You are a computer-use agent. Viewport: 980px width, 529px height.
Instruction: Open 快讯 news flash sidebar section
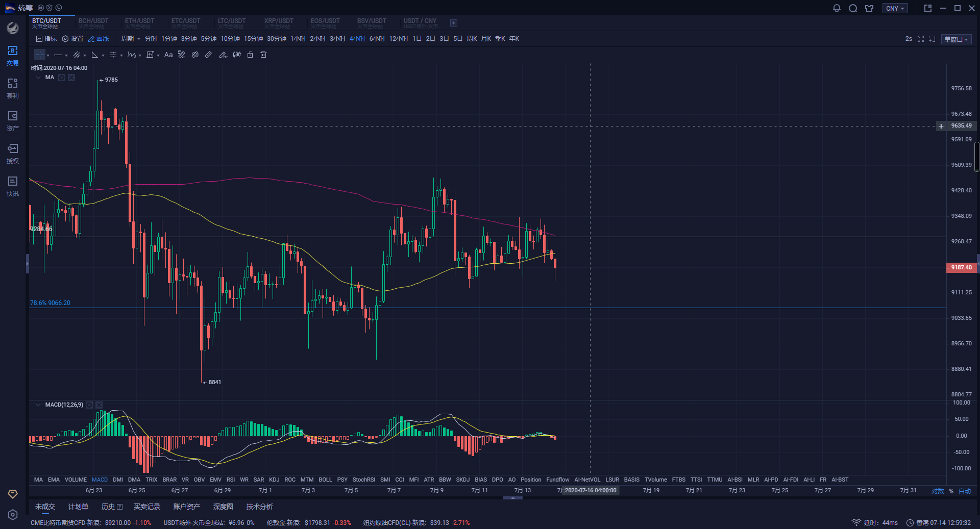(x=13, y=186)
